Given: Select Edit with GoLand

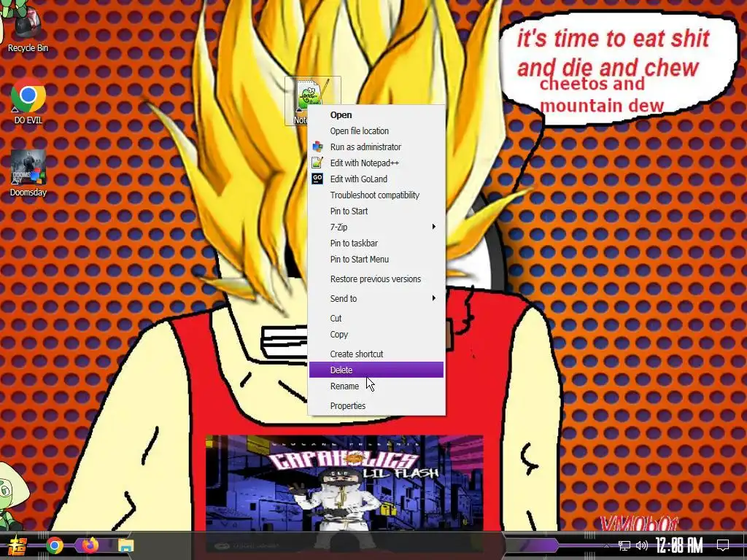Looking at the screenshot, I should click(376, 179).
